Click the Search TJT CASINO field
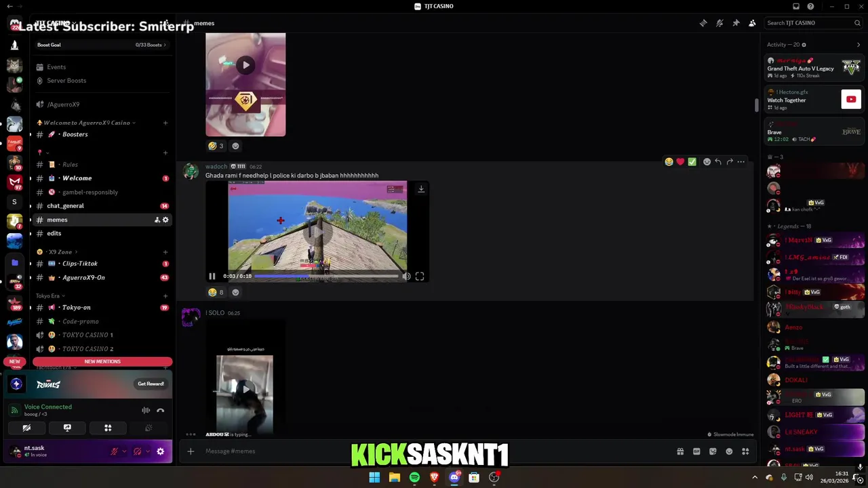The width and height of the screenshot is (868, 488). coord(813,23)
